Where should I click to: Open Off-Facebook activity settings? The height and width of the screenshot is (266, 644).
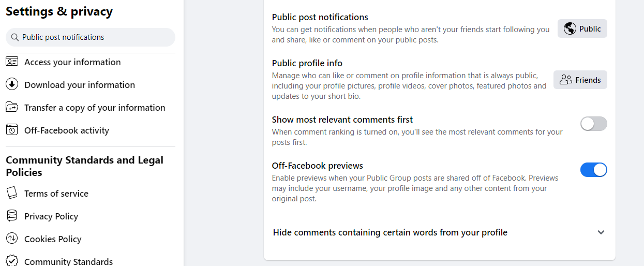click(67, 130)
